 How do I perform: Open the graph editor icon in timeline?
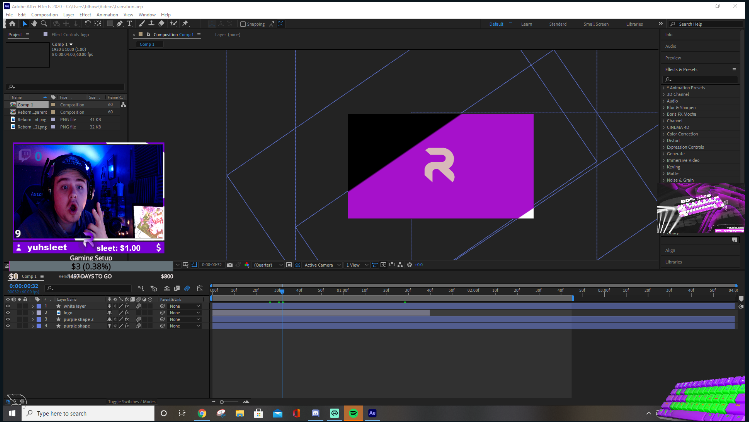point(199,288)
